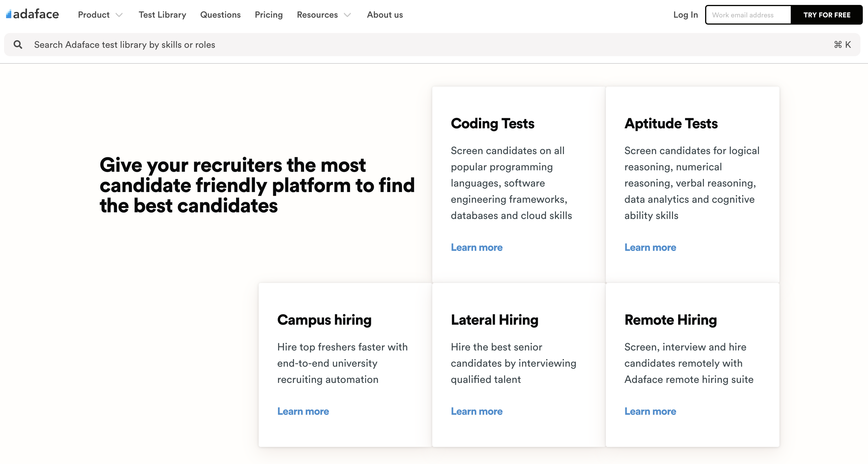Learn more about Lateral Hiring

point(477,411)
